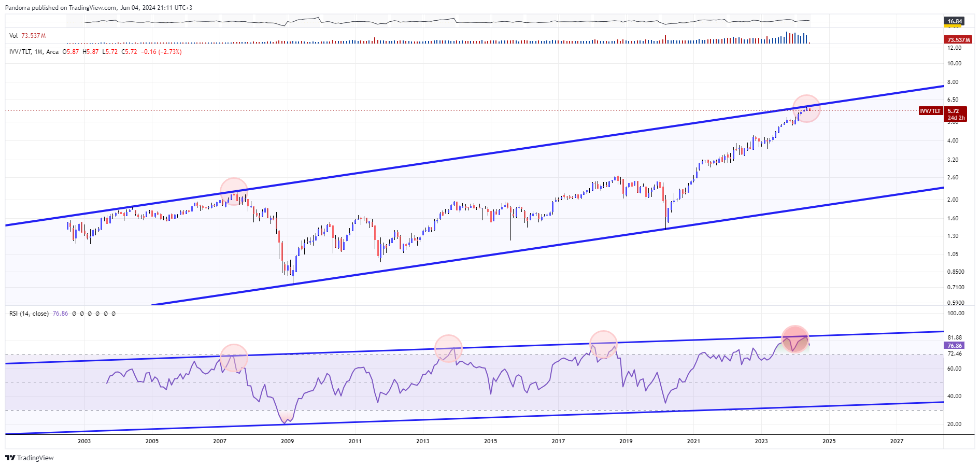Click the '24d 2h' bar countdown label

click(x=956, y=118)
